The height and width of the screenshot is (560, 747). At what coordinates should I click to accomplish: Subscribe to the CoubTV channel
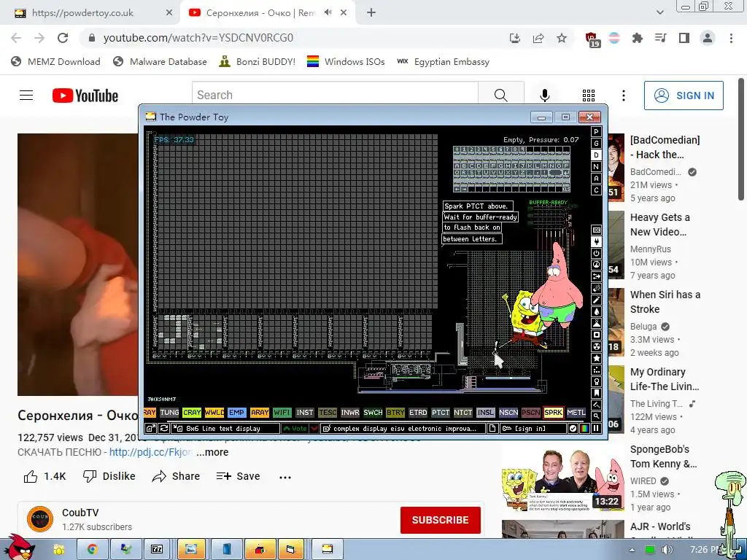[x=440, y=520]
